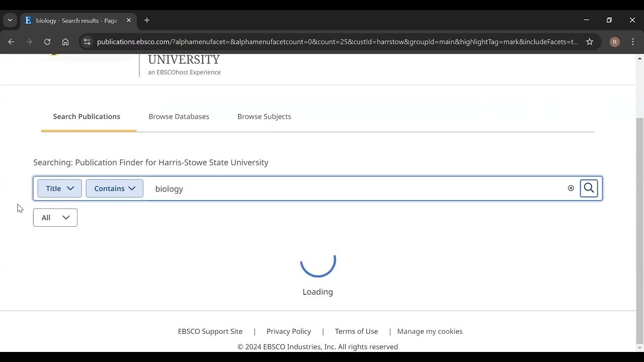This screenshot has height=362, width=644.
Task: Go back to previous page
Action: tap(11, 42)
